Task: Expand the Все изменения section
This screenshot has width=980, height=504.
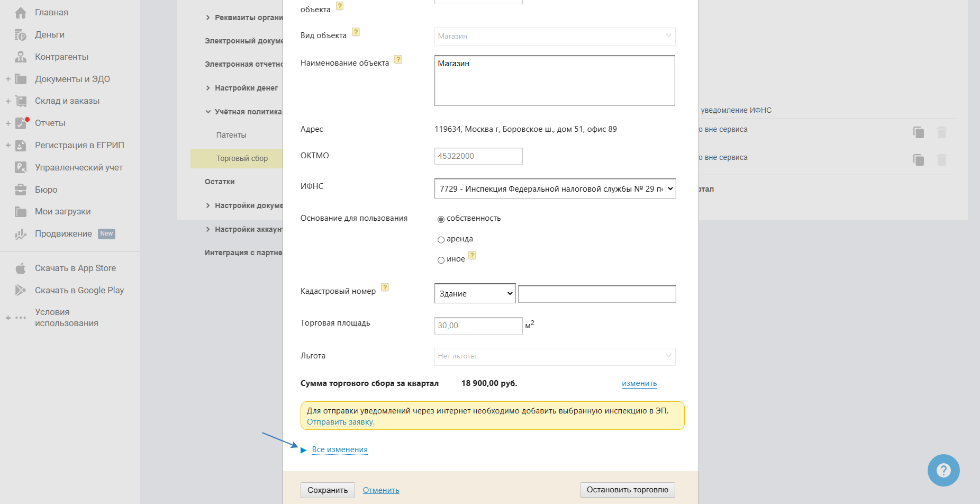Action: 339,449
